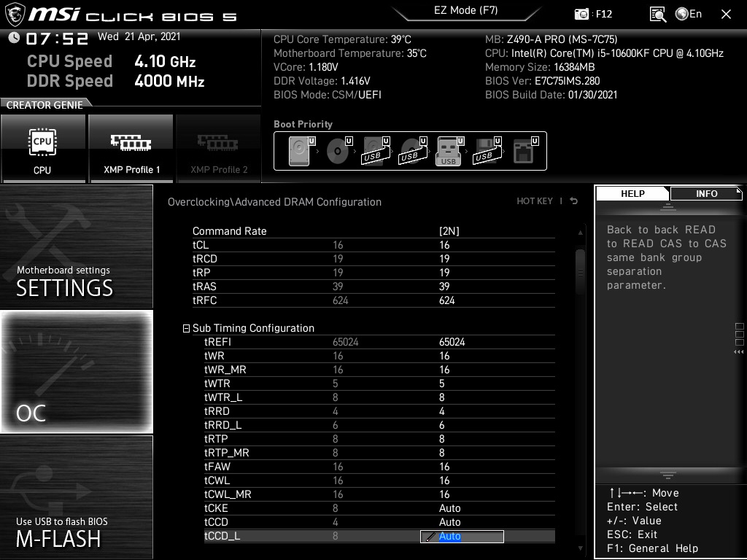
Task: Click the settings list scrollbar thumb
Action: [580, 272]
